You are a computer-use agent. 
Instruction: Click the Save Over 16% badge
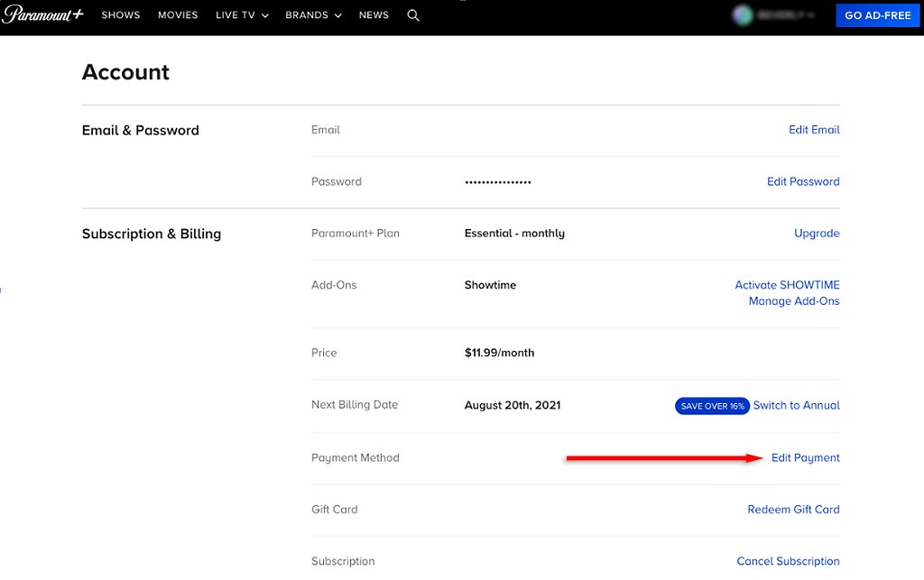(712, 406)
